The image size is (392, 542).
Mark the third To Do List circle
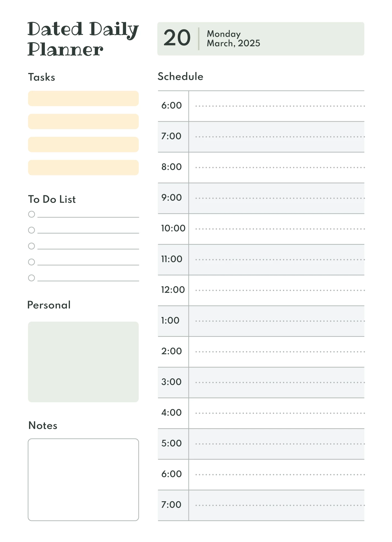click(x=32, y=246)
